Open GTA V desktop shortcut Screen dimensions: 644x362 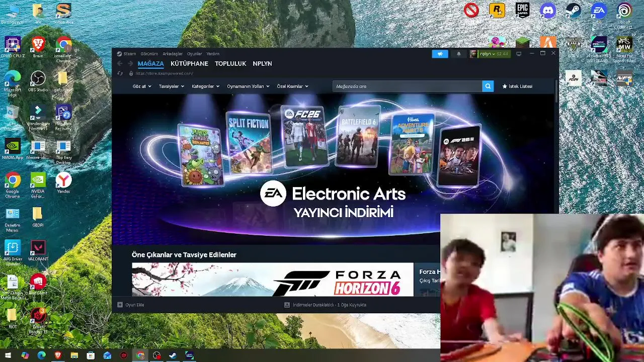(x=574, y=44)
